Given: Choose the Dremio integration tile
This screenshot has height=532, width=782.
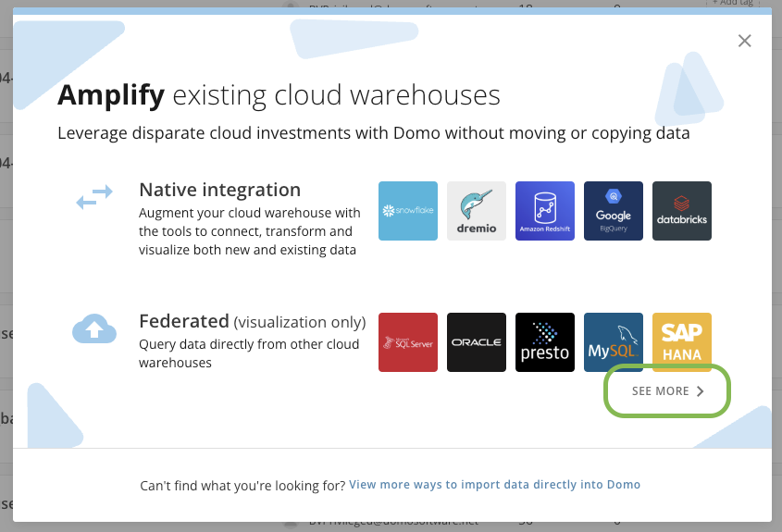Looking at the screenshot, I should 477,211.
